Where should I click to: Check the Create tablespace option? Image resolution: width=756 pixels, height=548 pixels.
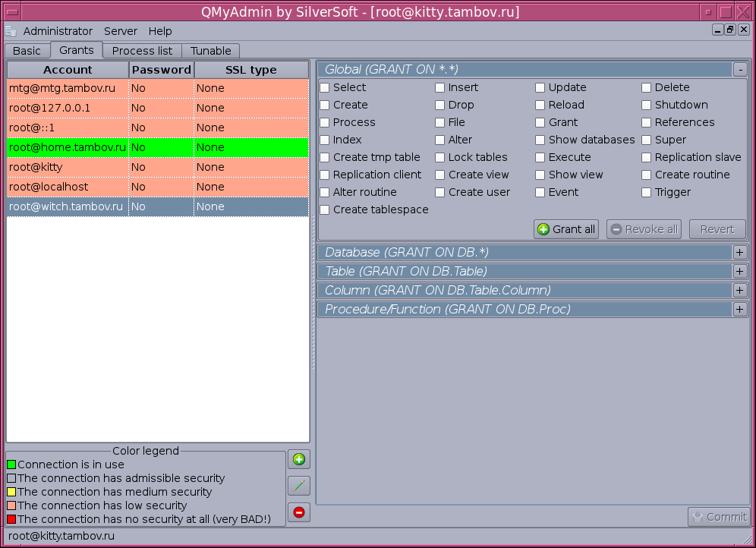325,210
